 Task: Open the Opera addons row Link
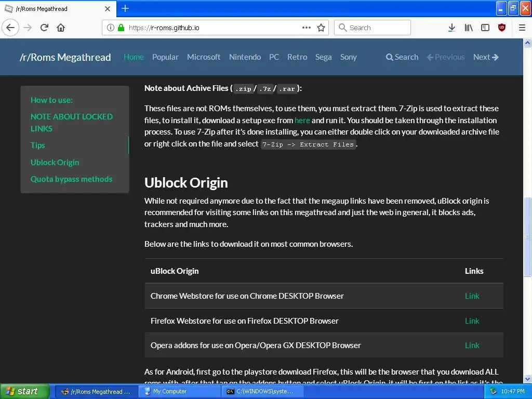click(472, 345)
